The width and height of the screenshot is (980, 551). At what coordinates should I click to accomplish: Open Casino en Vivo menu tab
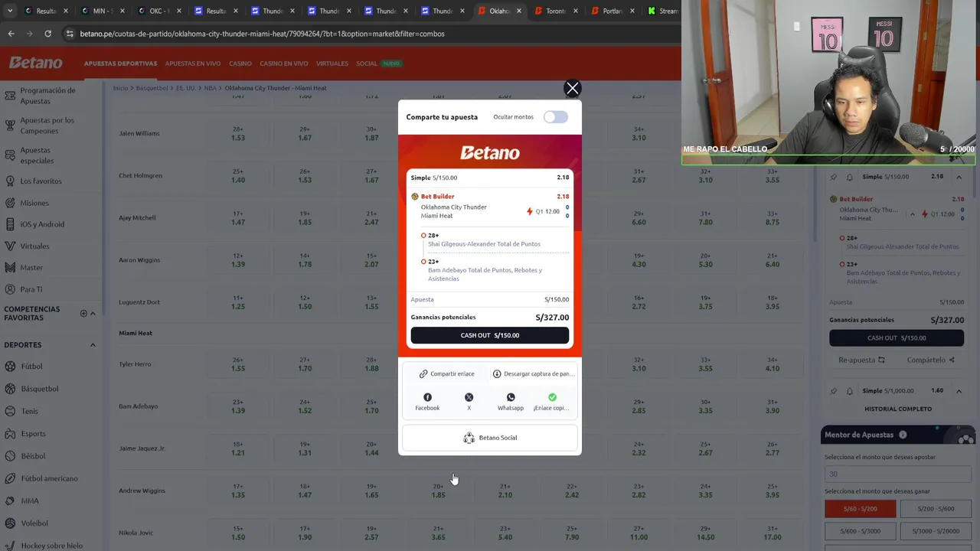(284, 64)
